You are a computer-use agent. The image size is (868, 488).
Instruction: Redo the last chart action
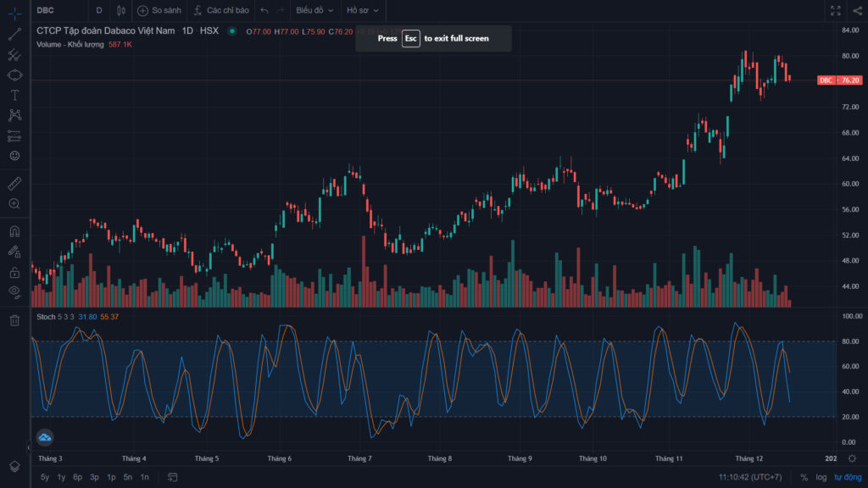[x=280, y=10]
